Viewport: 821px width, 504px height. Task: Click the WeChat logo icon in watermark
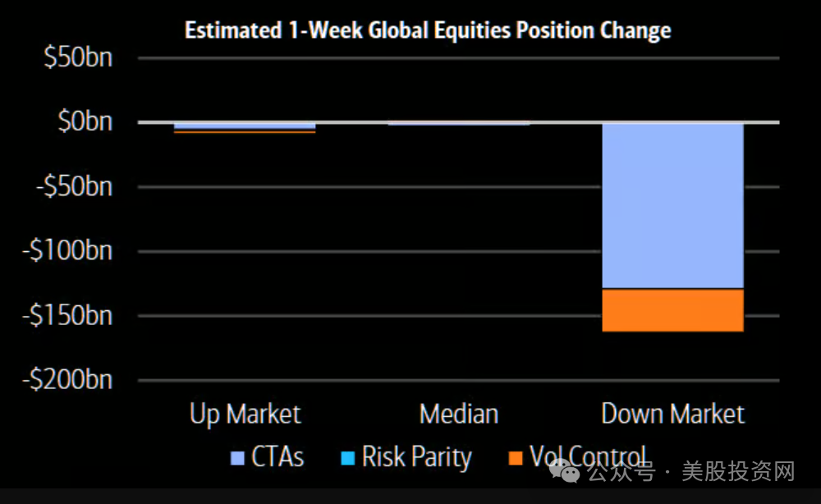[565, 471]
